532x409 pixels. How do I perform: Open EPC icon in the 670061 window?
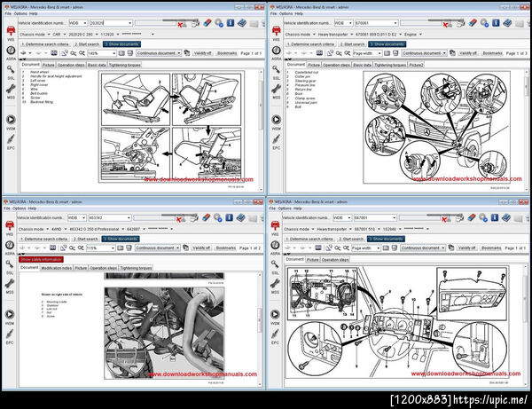coord(277,139)
